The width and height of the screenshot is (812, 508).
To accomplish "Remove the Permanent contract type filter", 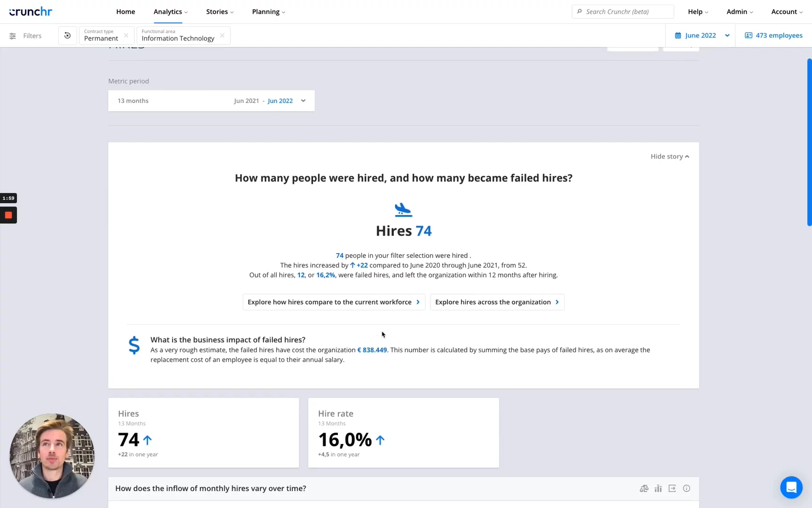I will (126, 36).
